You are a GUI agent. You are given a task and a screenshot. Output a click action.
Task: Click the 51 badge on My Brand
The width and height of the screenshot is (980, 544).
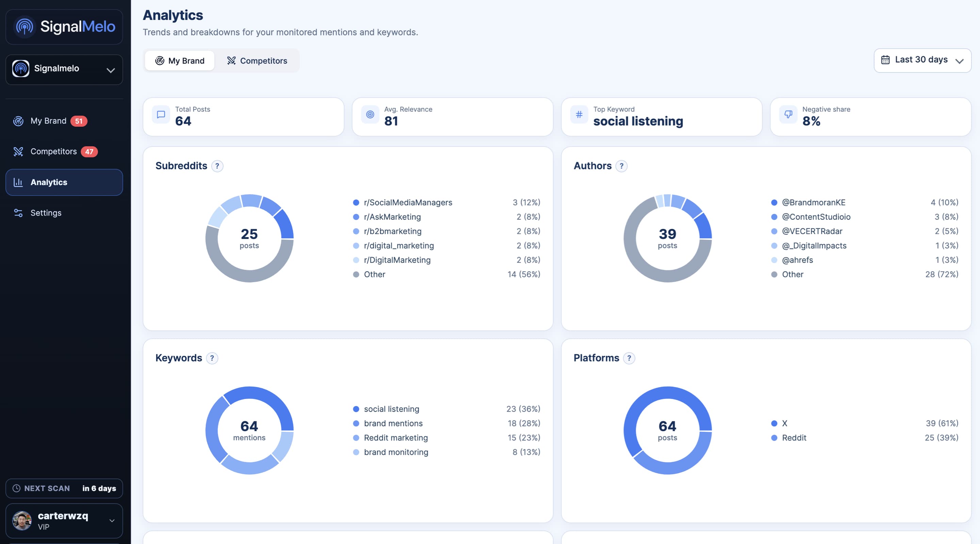click(x=79, y=121)
